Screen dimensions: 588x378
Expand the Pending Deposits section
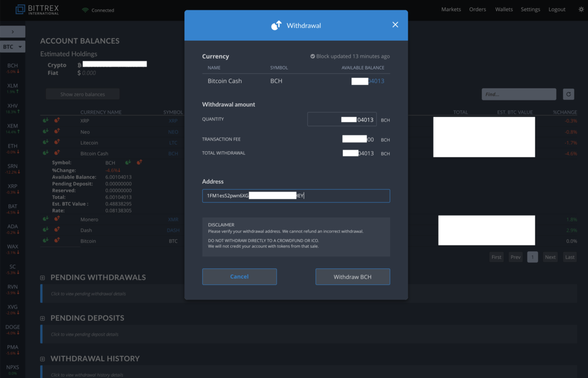42,318
